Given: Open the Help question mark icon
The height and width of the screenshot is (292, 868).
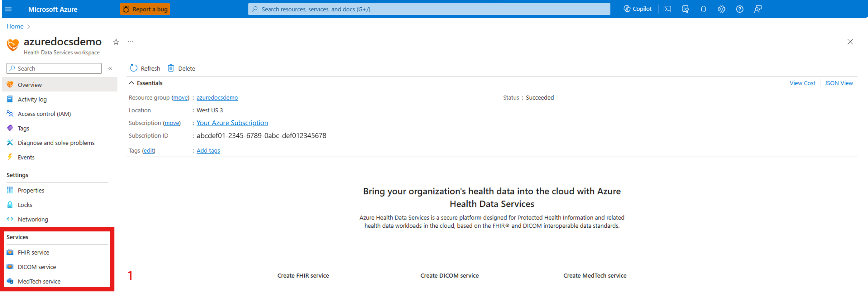Looking at the screenshot, I should click(740, 9).
